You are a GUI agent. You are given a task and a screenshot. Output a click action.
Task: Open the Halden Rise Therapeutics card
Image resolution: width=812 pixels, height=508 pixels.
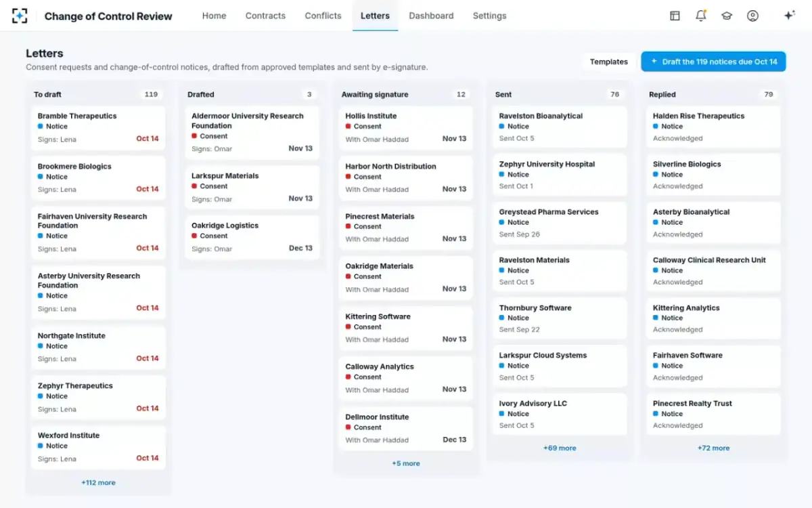click(714, 127)
